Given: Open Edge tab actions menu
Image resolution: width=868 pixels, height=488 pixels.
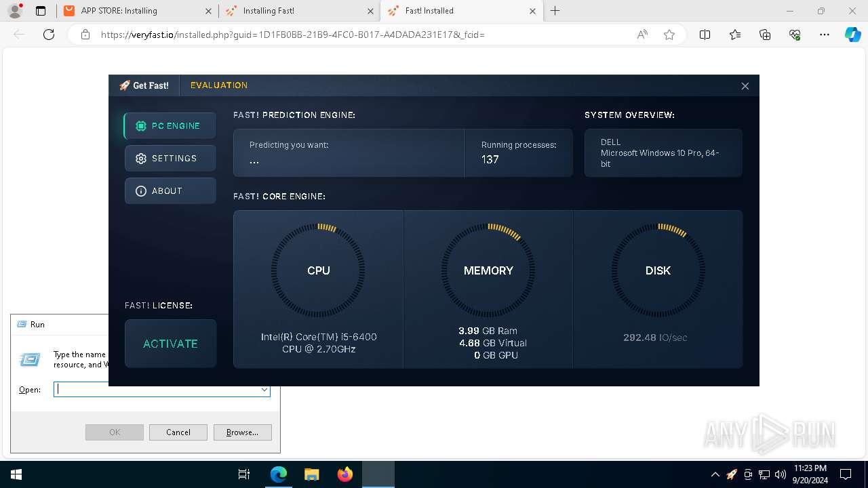Looking at the screenshot, I should [x=41, y=11].
